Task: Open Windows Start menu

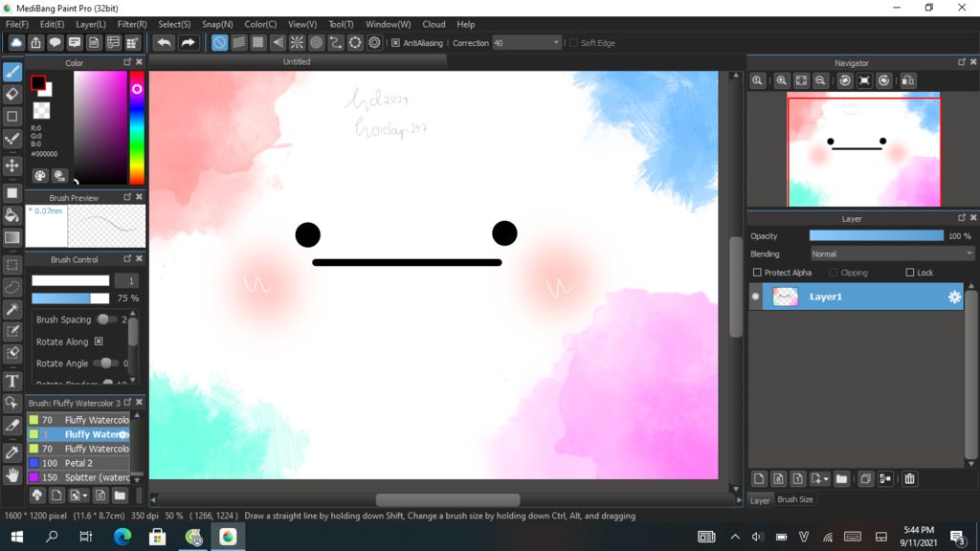Action: tap(17, 537)
